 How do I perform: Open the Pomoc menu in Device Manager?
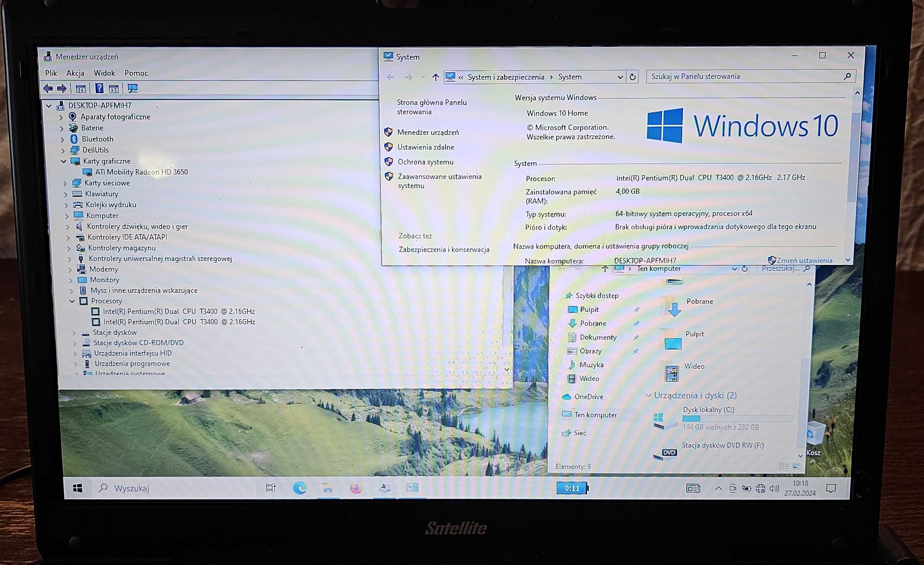136,73
